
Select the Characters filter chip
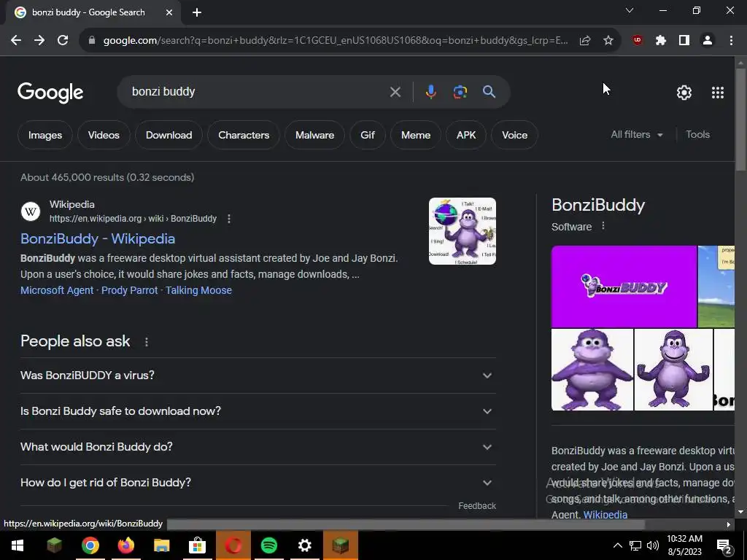coord(244,135)
